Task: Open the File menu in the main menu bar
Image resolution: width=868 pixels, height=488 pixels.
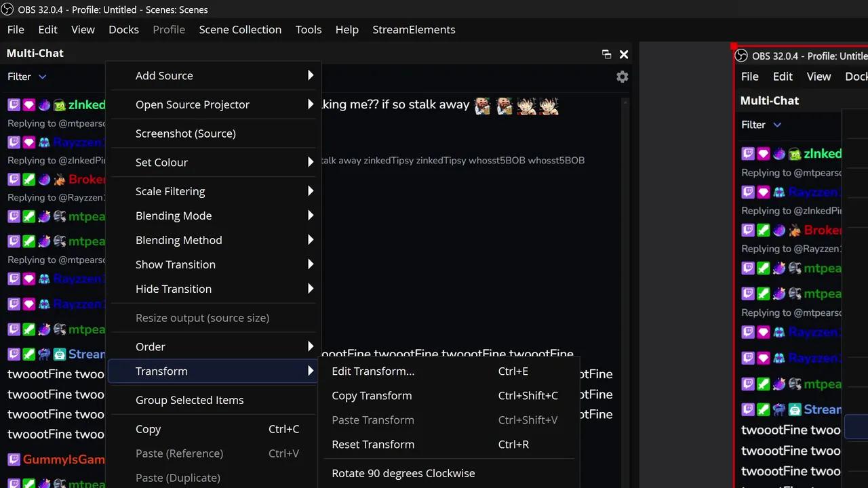Action: pyautogui.click(x=16, y=30)
